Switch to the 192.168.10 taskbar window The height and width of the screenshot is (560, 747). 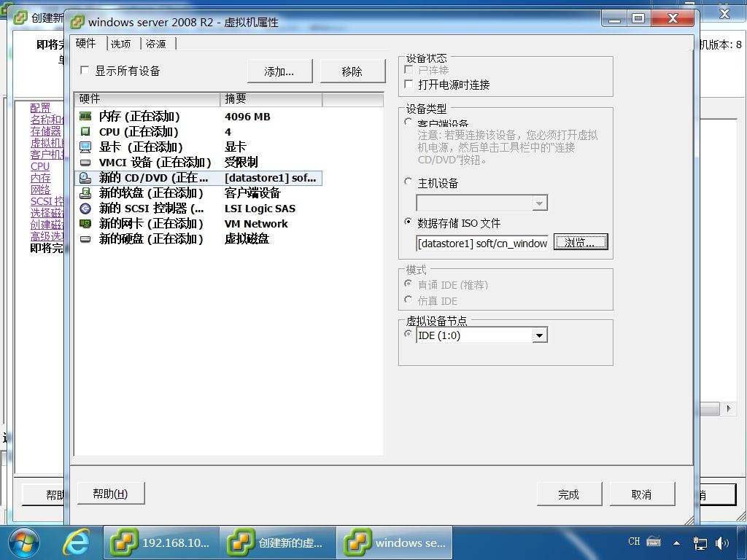[x=161, y=542]
